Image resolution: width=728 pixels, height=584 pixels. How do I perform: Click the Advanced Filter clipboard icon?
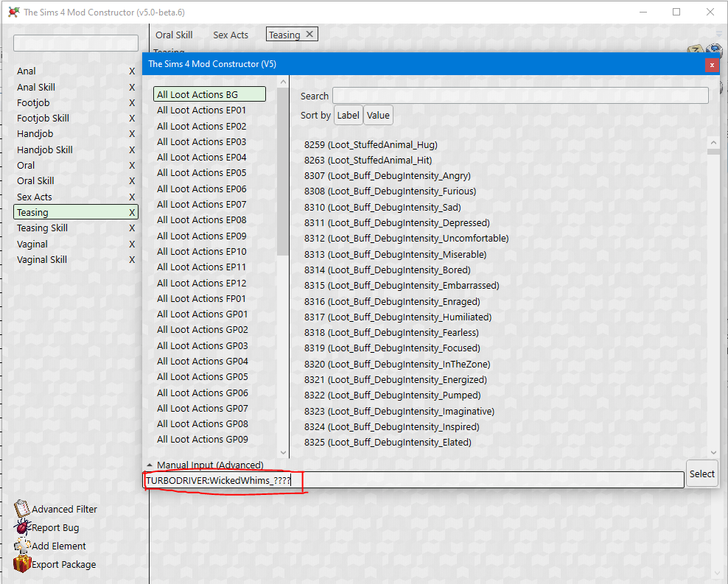click(x=22, y=509)
